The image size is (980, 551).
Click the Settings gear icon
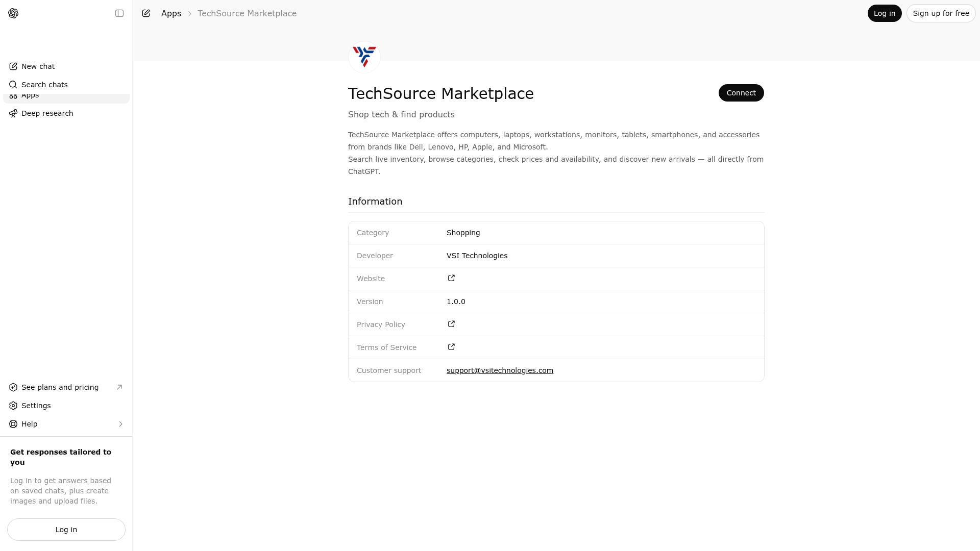click(13, 406)
